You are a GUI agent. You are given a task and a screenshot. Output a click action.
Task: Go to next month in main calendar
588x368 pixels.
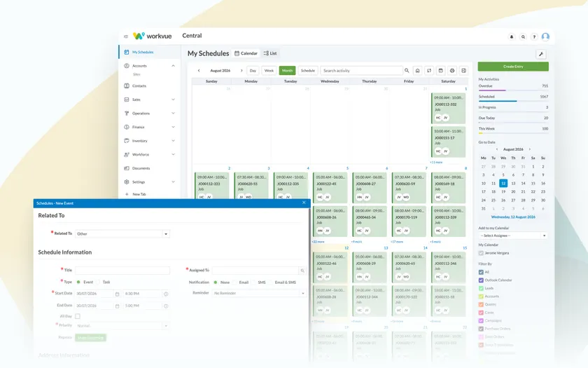pyautogui.click(x=241, y=71)
